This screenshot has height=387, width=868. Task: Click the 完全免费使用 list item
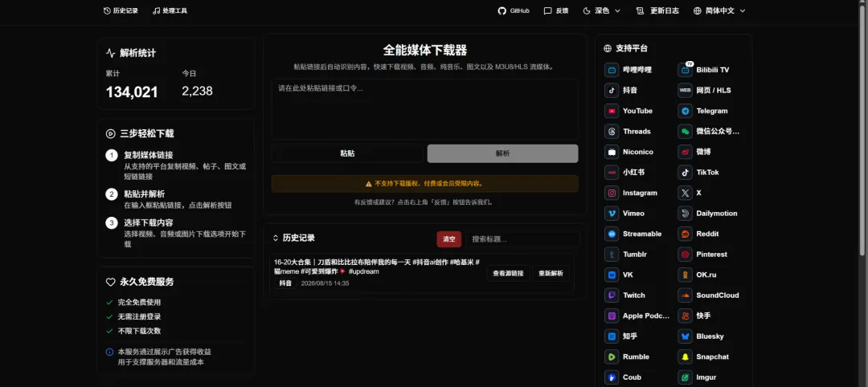(x=140, y=303)
